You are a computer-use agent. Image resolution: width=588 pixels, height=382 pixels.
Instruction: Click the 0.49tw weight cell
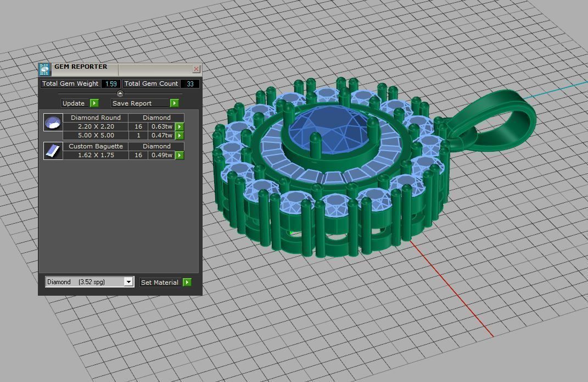coord(161,155)
